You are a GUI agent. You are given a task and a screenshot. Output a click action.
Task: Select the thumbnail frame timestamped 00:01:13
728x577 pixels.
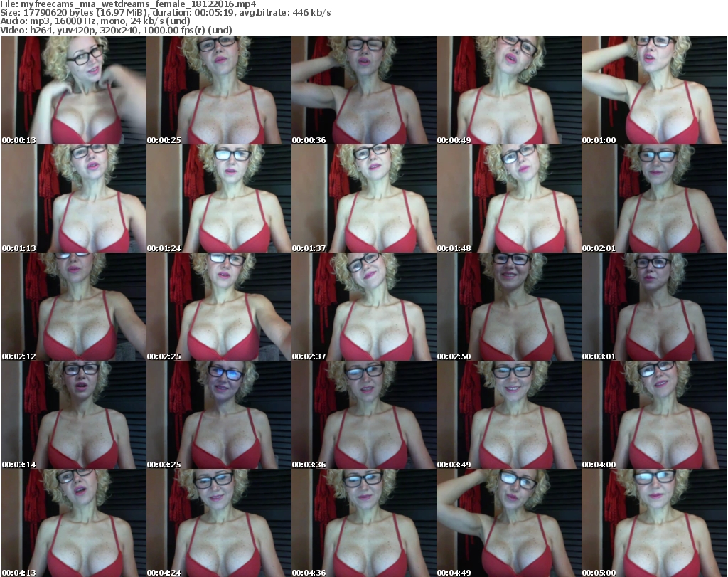(74, 198)
